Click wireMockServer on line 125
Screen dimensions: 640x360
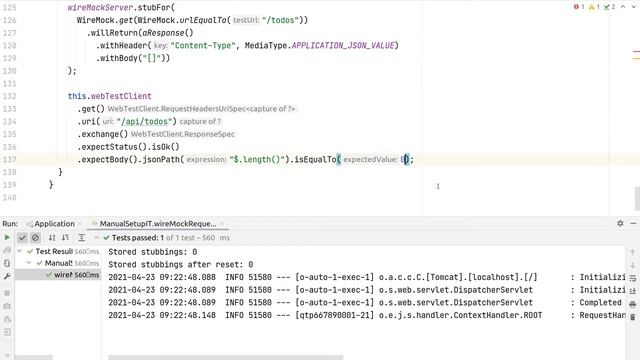pyautogui.click(x=100, y=7)
